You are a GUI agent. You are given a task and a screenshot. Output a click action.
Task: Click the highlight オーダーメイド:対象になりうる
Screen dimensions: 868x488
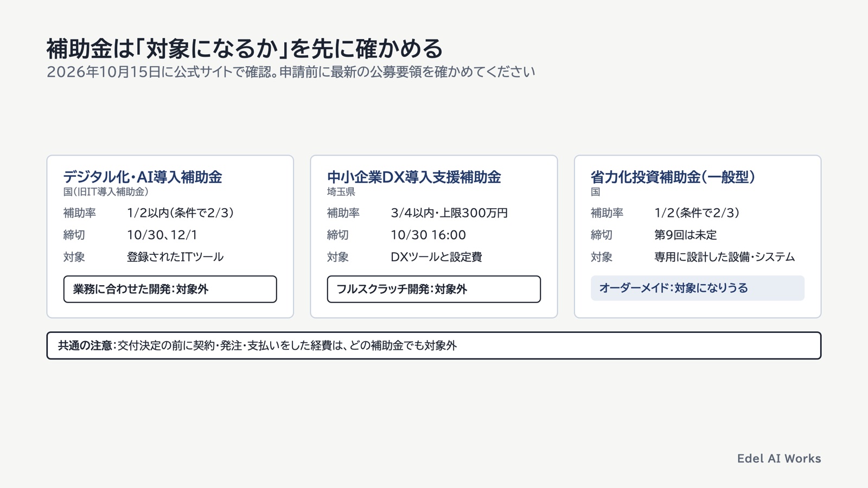click(x=698, y=288)
